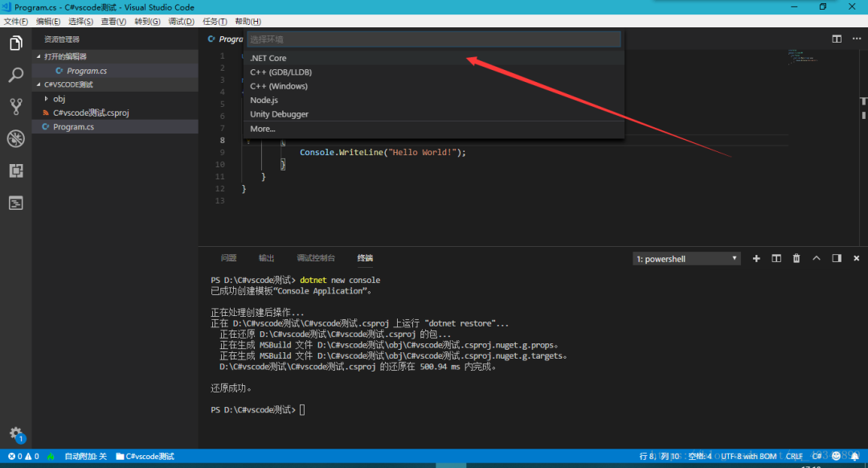Split the terminal pane
The height and width of the screenshot is (468, 868).
pyautogui.click(x=776, y=258)
